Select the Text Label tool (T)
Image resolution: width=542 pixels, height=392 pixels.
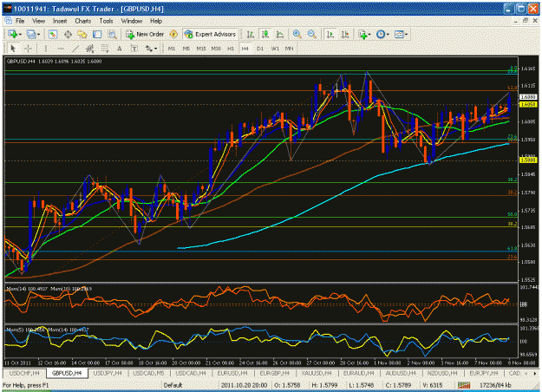(134, 49)
